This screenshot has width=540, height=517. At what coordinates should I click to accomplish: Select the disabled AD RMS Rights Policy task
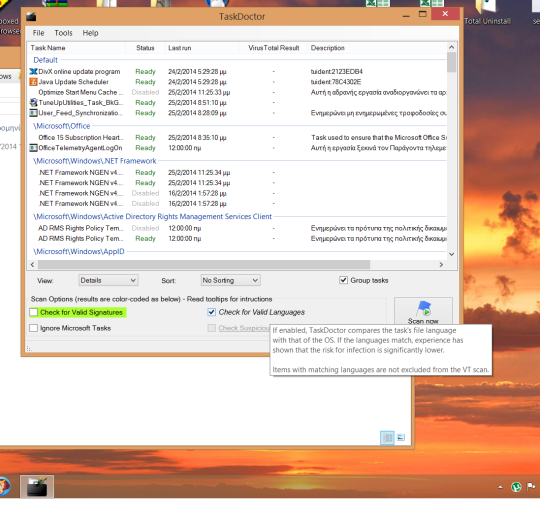click(x=81, y=228)
